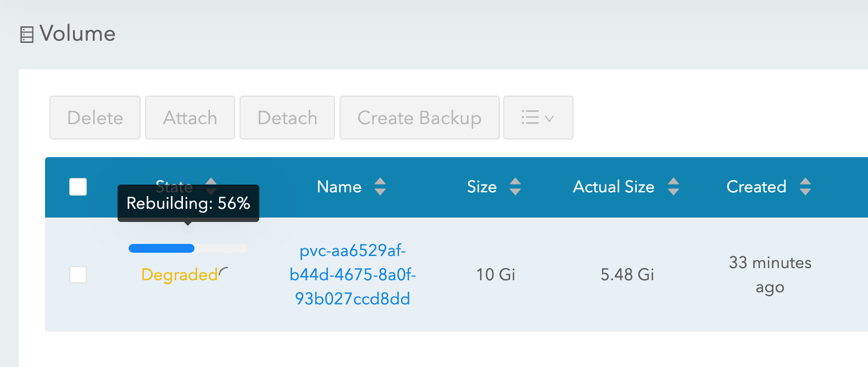
Task: Hit the Detach button
Action: 287,118
